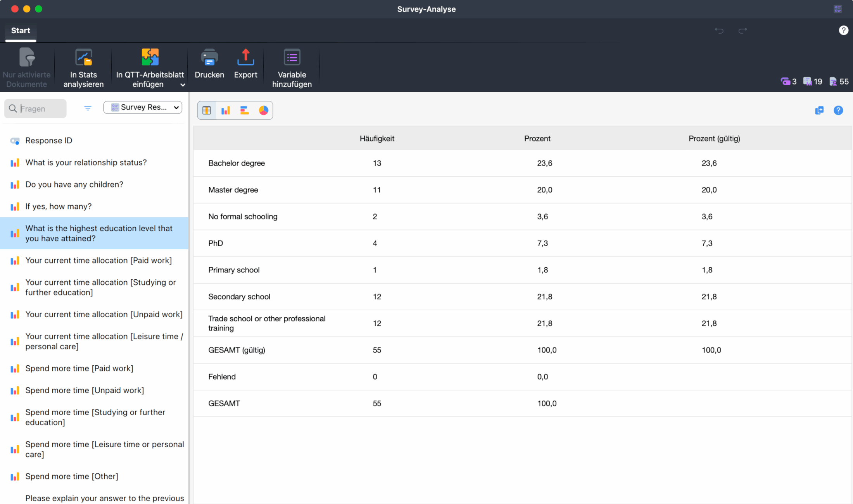Click the In Stats analysieren icon
The width and height of the screenshot is (853, 504).
[x=83, y=58]
